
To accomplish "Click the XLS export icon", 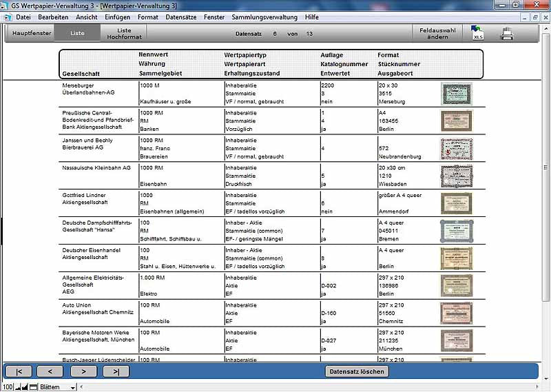I will click(477, 33).
